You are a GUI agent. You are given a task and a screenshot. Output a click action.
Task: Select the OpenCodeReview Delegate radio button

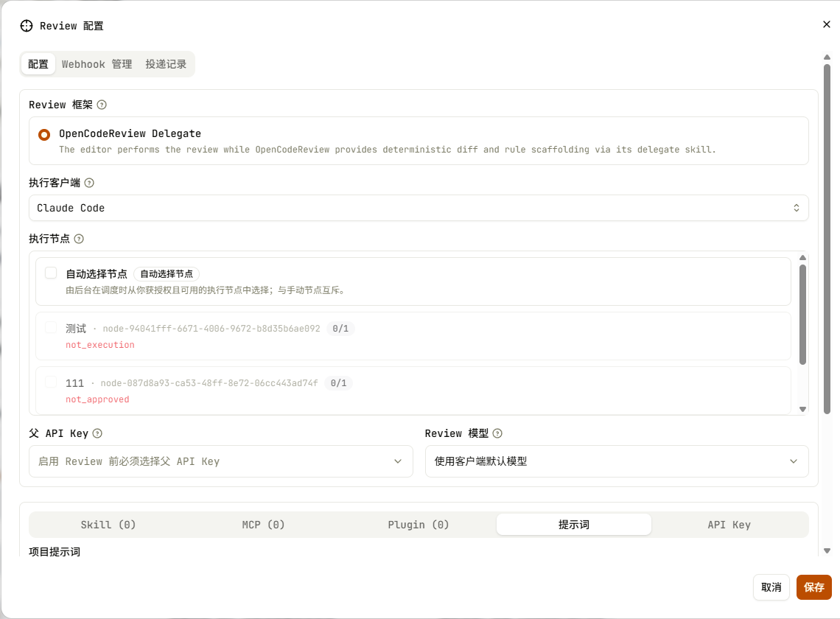(x=44, y=135)
